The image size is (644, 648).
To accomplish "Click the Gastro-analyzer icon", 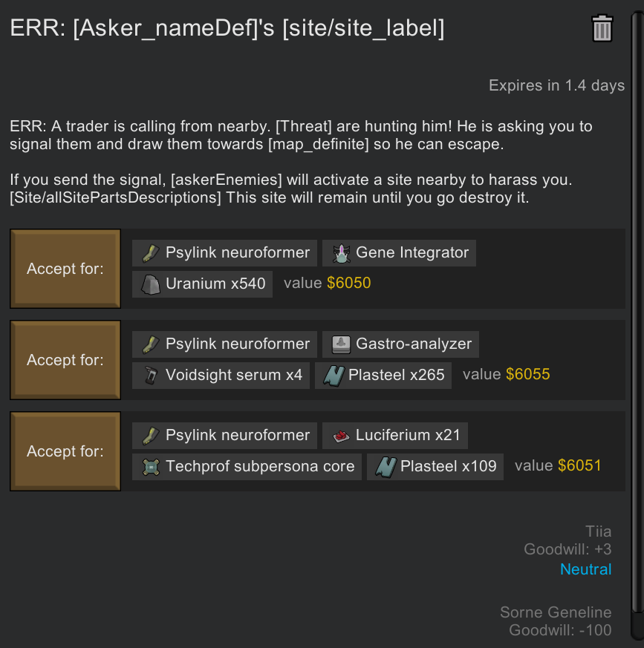I will point(341,344).
